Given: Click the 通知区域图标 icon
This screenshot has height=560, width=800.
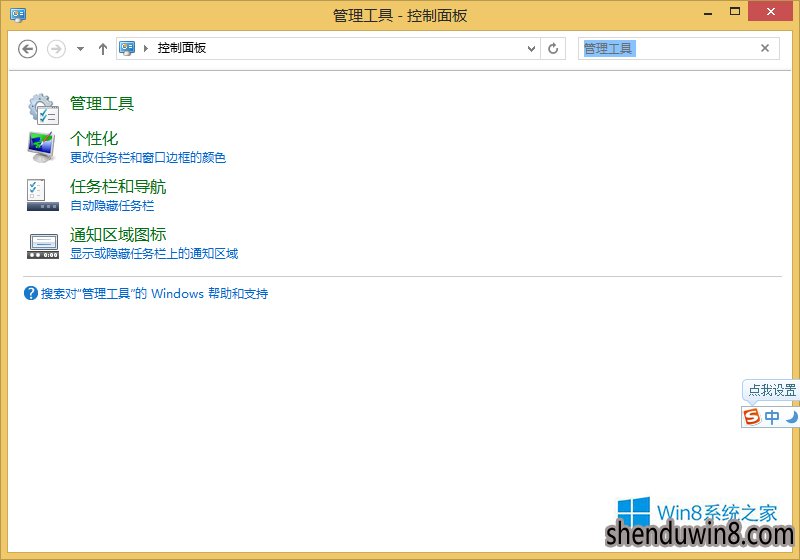Looking at the screenshot, I should pos(43,246).
